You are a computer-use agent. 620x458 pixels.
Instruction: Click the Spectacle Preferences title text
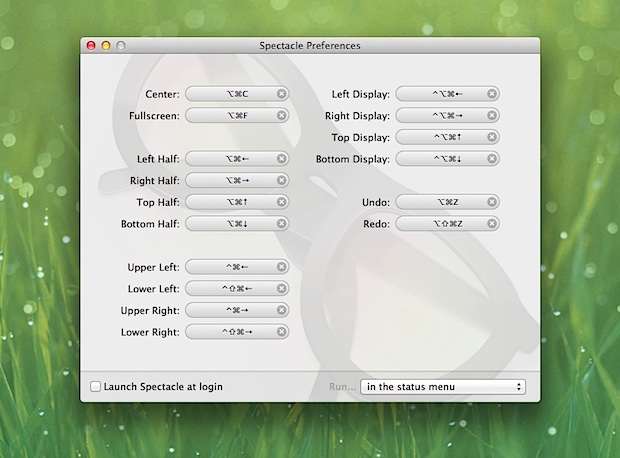click(x=310, y=46)
